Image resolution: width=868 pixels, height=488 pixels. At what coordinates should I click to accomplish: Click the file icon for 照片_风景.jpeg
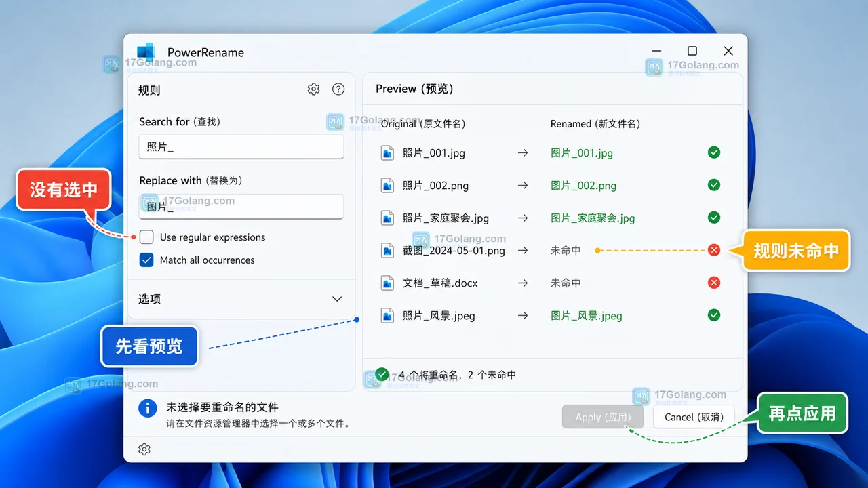pos(387,316)
